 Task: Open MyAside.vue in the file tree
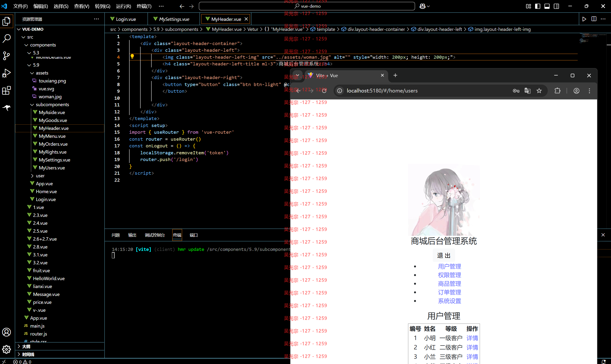tap(52, 113)
